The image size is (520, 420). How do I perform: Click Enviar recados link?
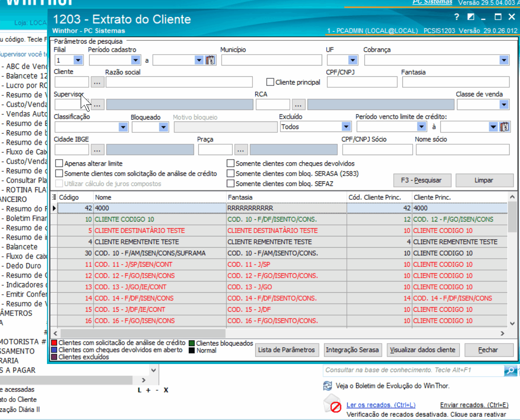pyautogui.click(x=474, y=405)
